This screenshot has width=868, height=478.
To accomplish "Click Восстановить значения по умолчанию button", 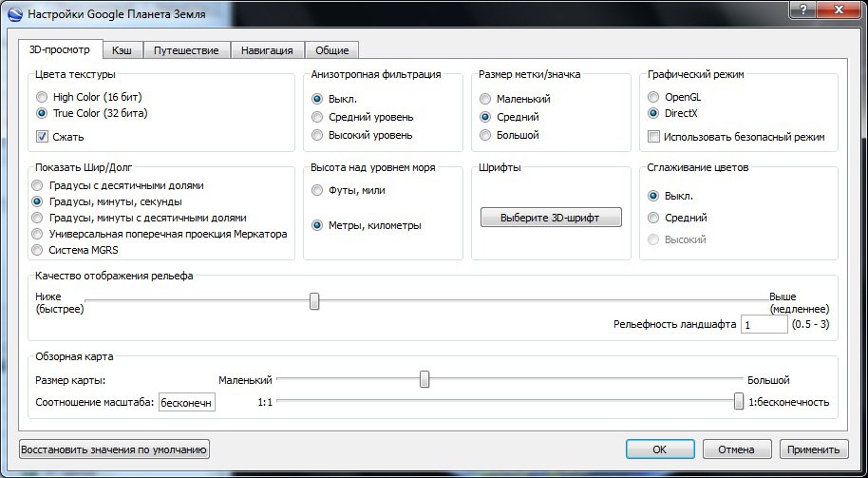I will point(115,449).
